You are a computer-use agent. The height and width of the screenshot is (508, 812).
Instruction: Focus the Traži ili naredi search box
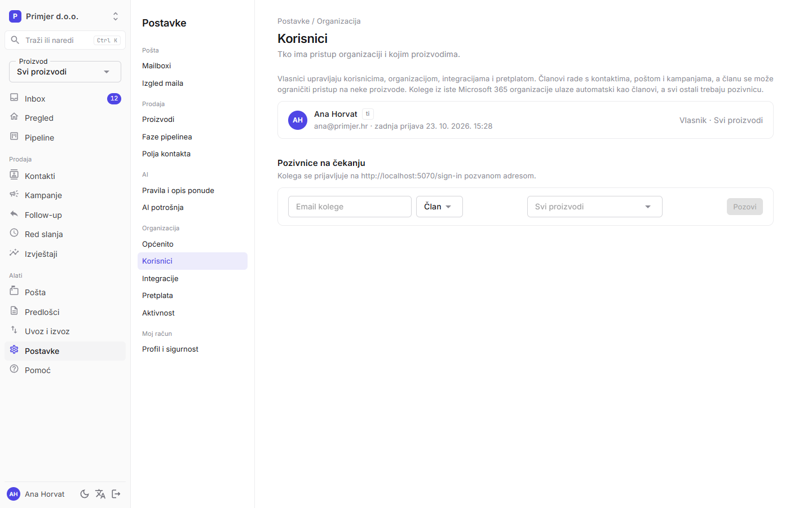[65, 40]
